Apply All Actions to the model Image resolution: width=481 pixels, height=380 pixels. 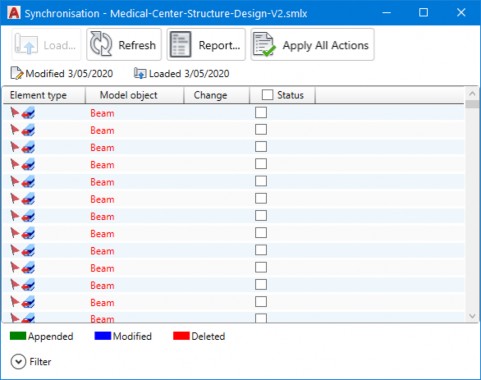click(312, 45)
